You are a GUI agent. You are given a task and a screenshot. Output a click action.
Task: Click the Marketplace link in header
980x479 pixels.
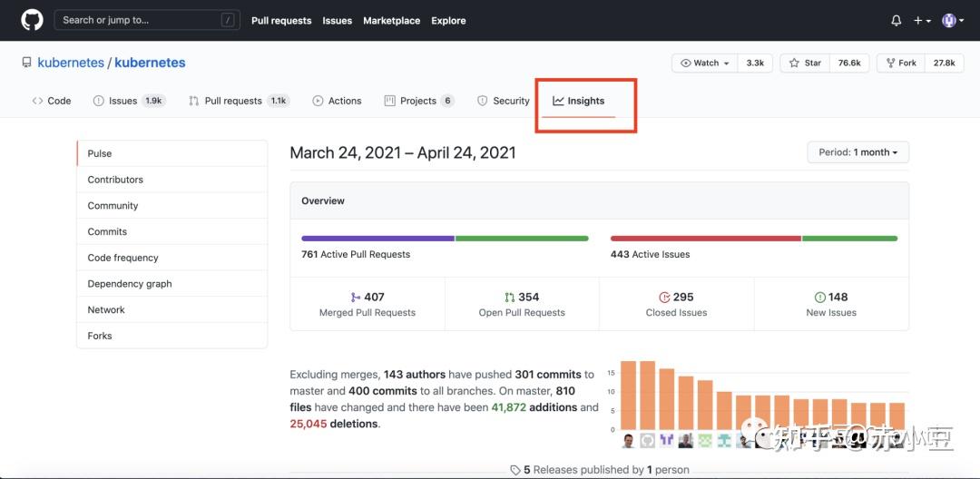tap(391, 20)
